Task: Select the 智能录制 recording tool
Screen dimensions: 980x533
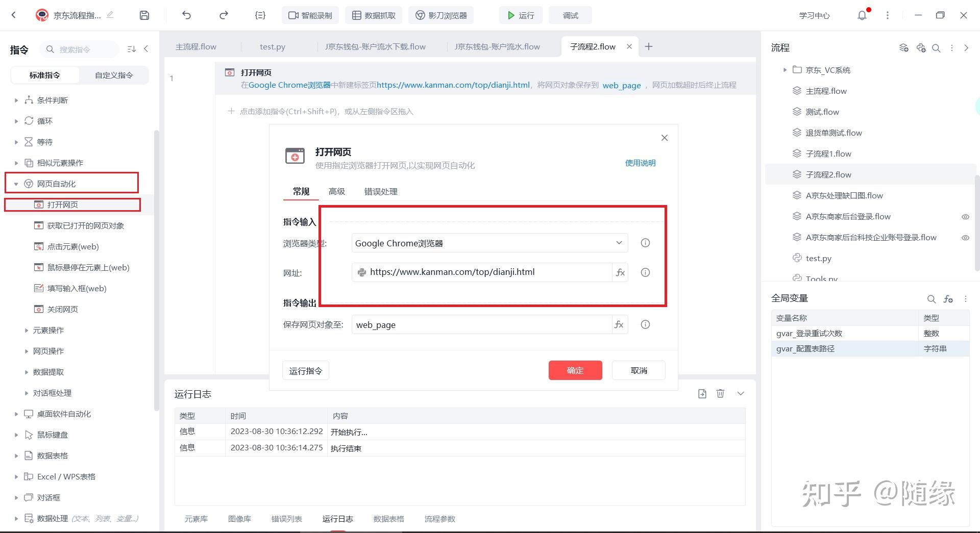Action: 310,15
